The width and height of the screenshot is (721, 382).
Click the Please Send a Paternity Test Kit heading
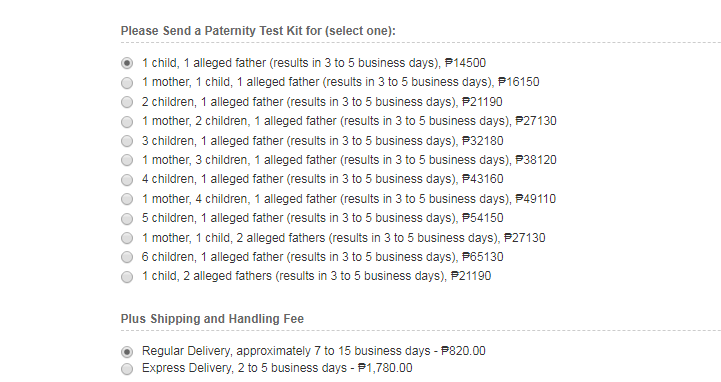click(x=258, y=31)
